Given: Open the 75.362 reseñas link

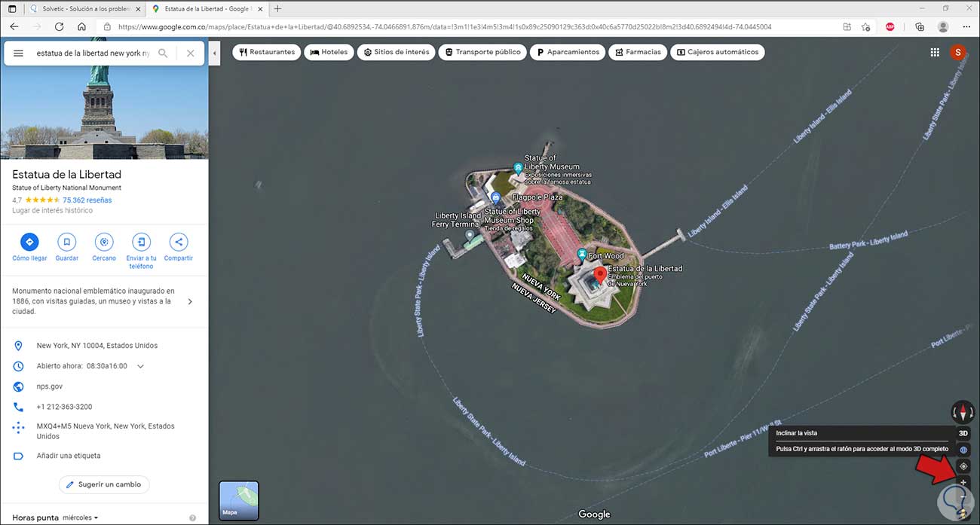Looking at the screenshot, I should pos(87,200).
